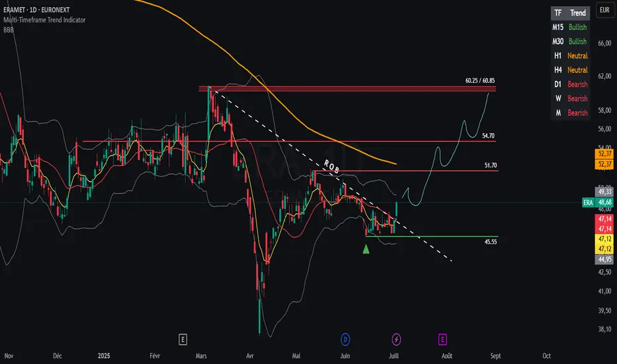Click the ERAMET · 1D · EURONEXT title
The image size is (617, 364).
(36, 10)
